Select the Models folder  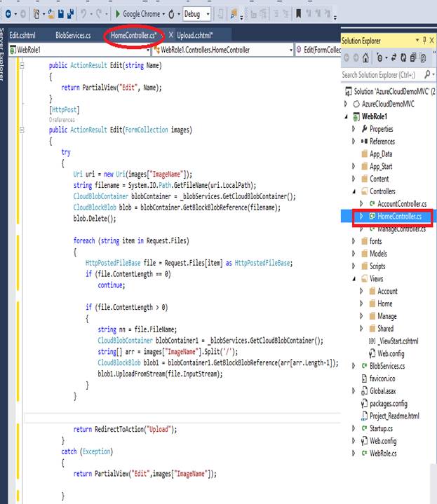click(375, 254)
